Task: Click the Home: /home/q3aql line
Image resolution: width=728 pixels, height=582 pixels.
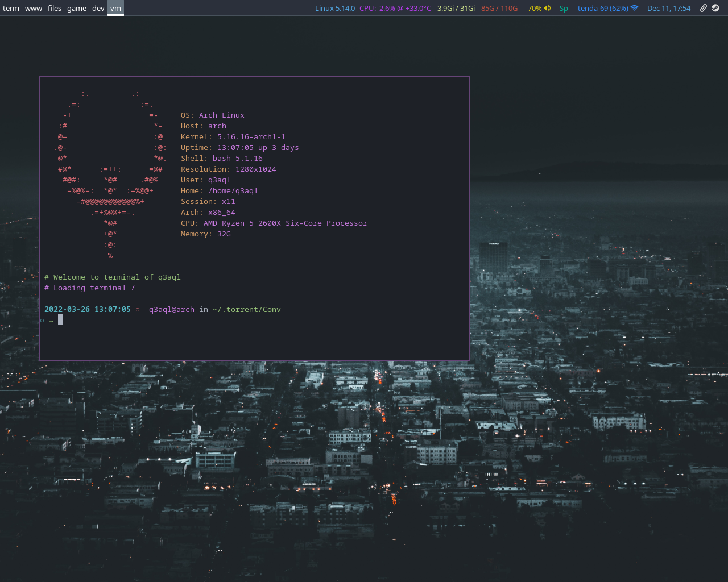Action: tap(220, 190)
